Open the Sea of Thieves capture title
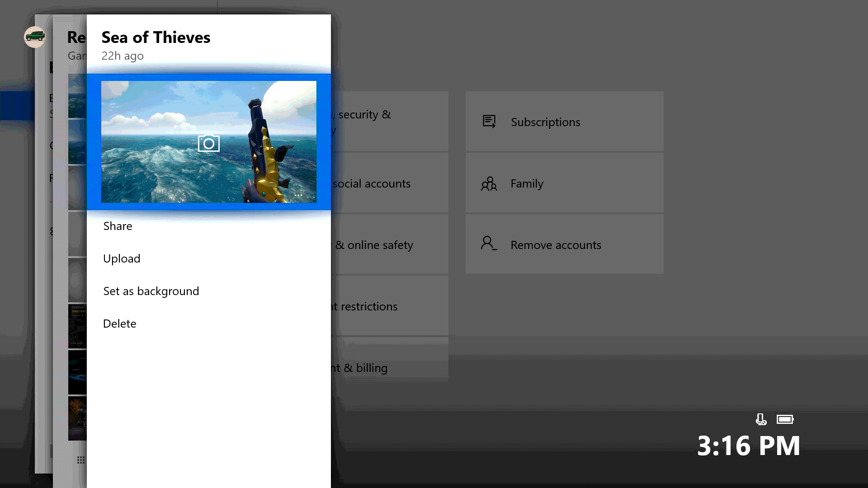The image size is (868, 488). pyautogui.click(x=156, y=38)
